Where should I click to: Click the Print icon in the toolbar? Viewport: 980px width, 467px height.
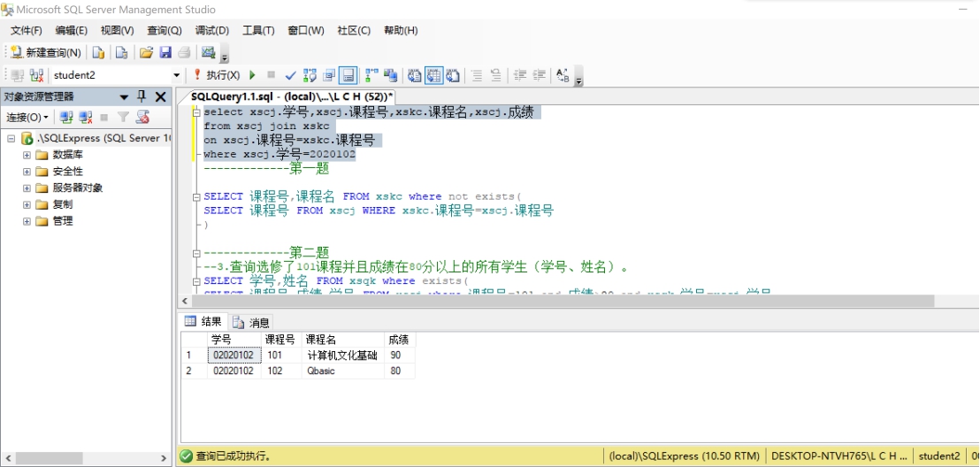click(x=184, y=53)
